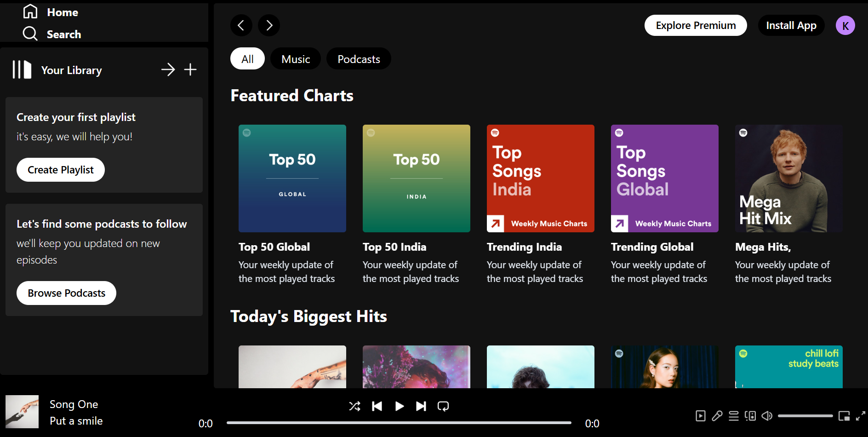Image resolution: width=868 pixels, height=437 pixels.
Task: Click the Mega Hits, title
Action: pos(763,247)
